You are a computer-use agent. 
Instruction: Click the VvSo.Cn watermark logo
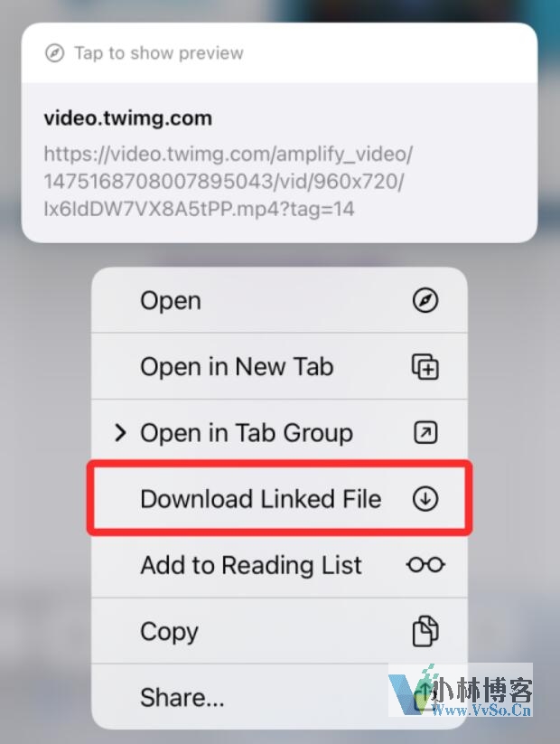461,690
